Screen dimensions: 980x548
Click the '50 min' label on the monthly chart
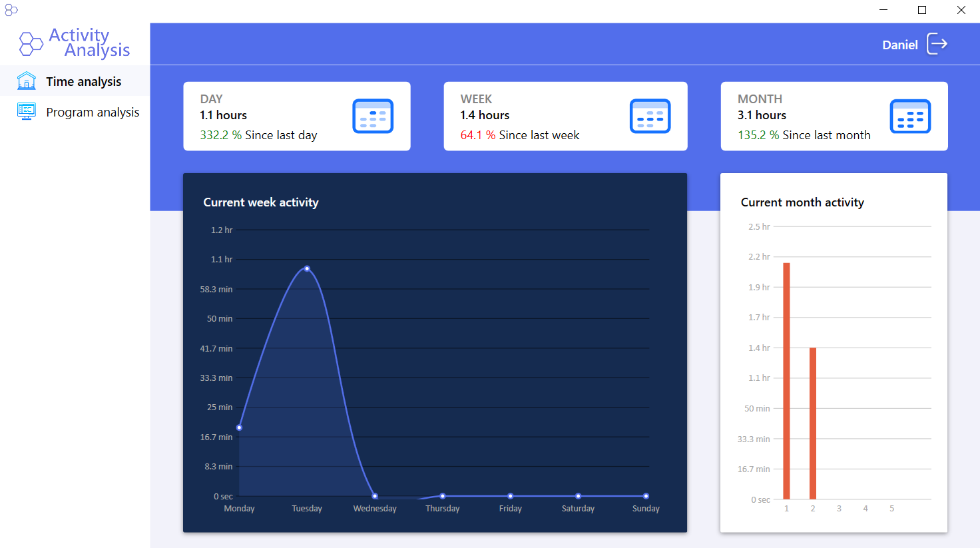click(x=757, y=408)
